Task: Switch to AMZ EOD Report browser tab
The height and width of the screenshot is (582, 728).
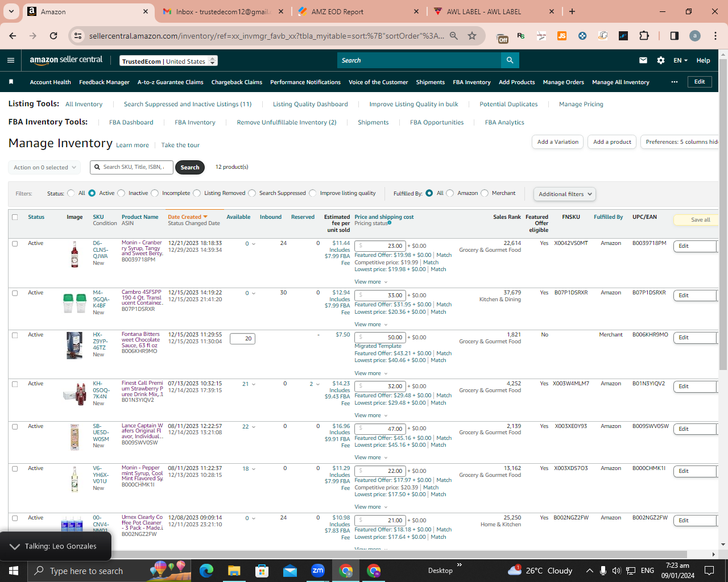Action: click(358, 11)
